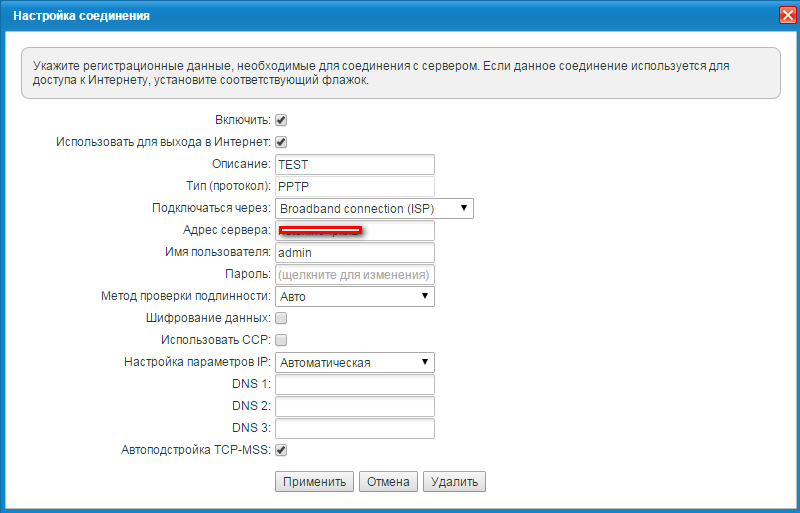
Task: Focus the Описание field containing TEST
Action: [x=354, y=164]
